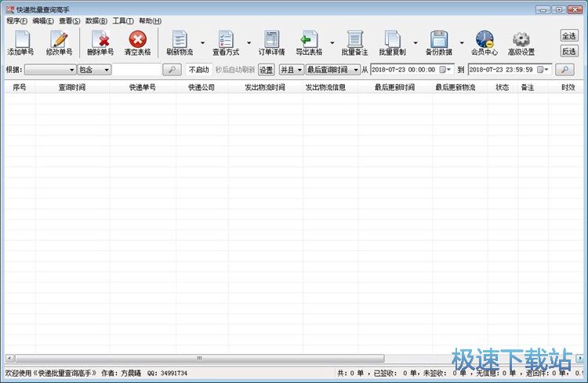Viewport: 588px width, 383px height.
Task: Open the 查看(S) menu
Action: [x=69, y=21]
